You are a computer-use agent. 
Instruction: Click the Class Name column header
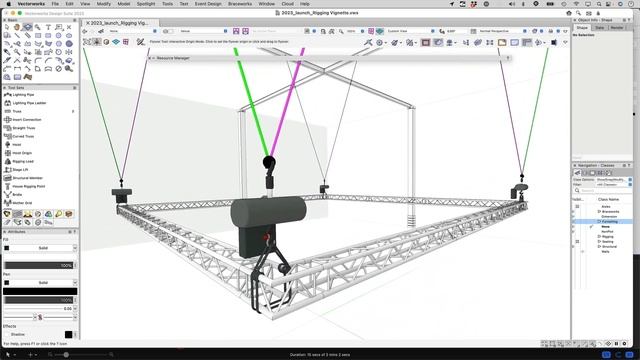pyautogui.click(x=608, y=199)
